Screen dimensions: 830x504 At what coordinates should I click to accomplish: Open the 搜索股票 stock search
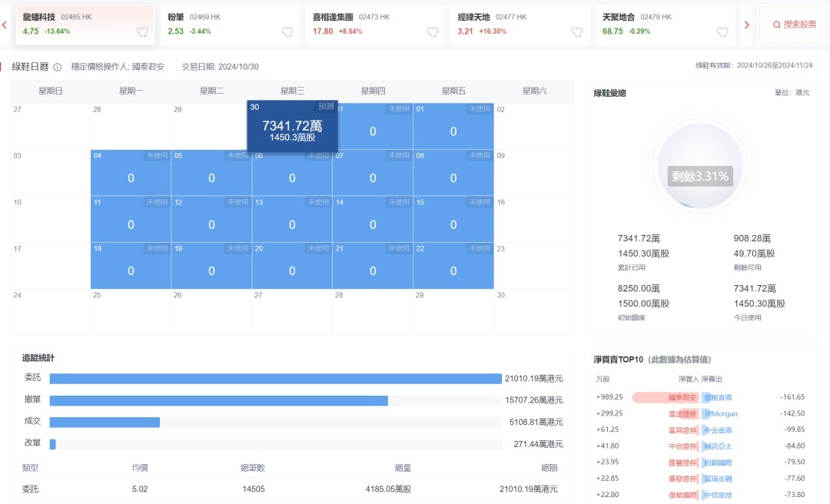coord(793,25)
